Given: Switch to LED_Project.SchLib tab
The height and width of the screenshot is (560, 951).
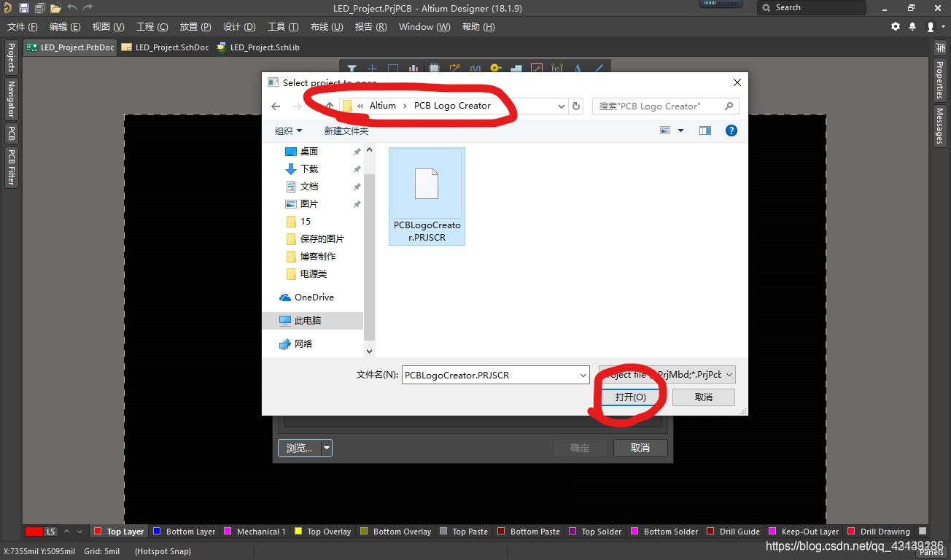Looking at the screenshot, I should (258, 47).
